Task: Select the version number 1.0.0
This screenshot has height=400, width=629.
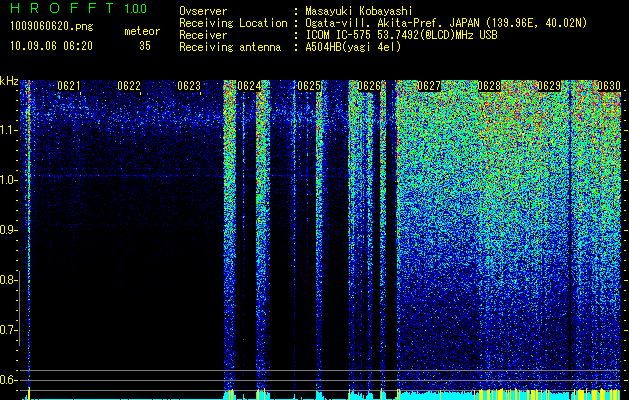Action: (x=136, y=8)
